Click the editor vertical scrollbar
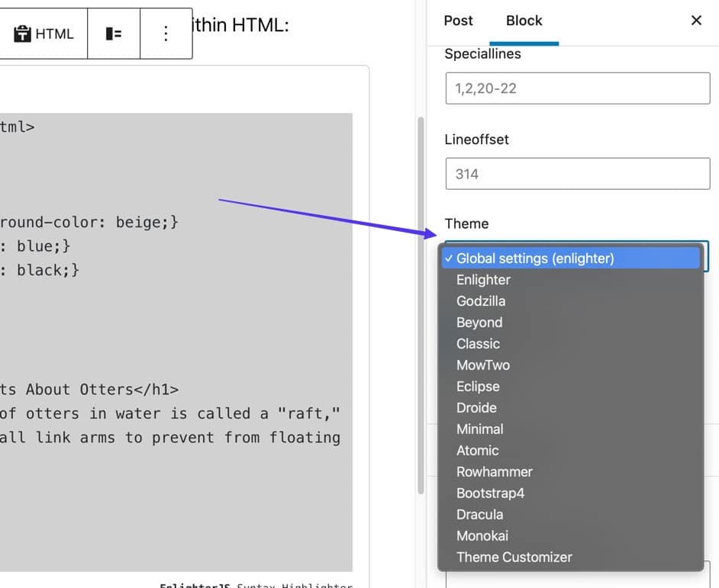Screen dimensions: 719x588 [419, 305]
